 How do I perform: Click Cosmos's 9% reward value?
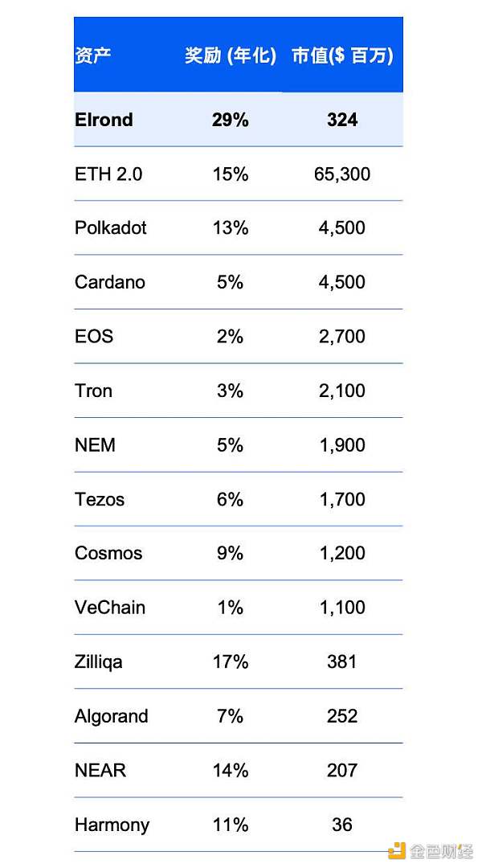click(x=231, y=553)
